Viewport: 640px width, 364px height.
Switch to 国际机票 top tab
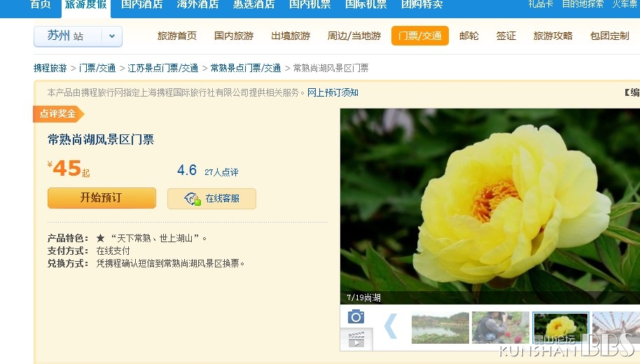pos(366,5)
